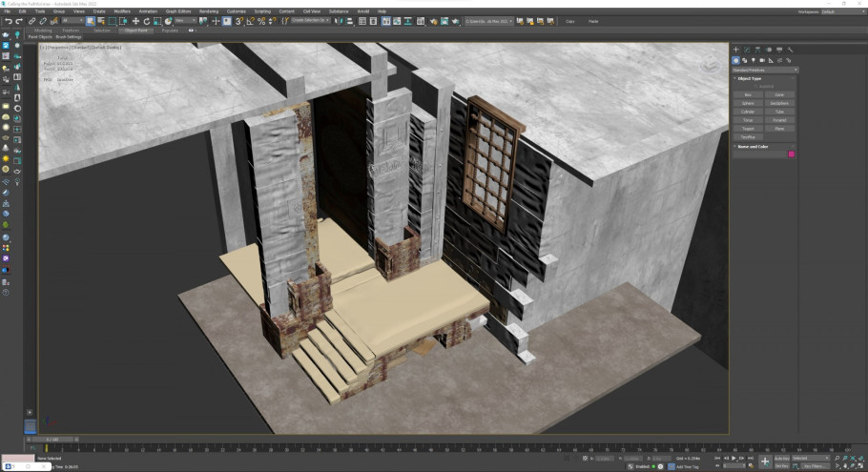This screenshot has height=472, width=868.
Task: Click the Undo arrow icon
Action: pos(9,21)
